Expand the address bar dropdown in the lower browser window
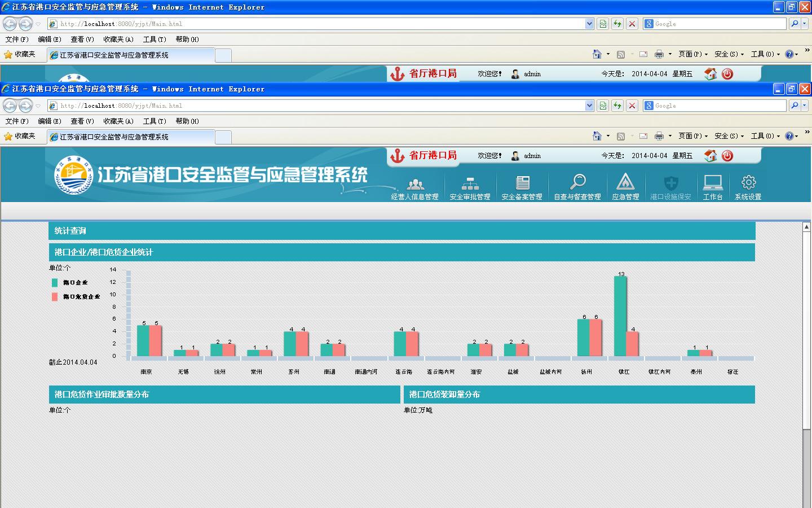The width and height of the screenshot is (812, 508). pyautogui.click(x=589, y=106)
